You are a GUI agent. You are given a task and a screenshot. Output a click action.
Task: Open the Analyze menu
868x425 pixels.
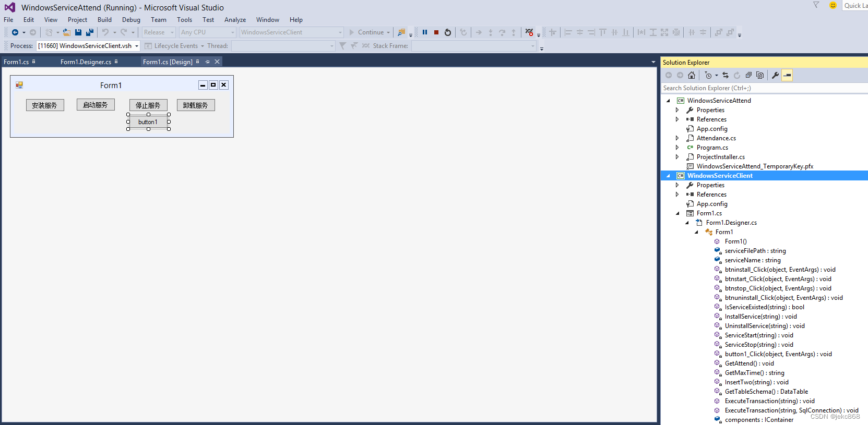point(235,20)
